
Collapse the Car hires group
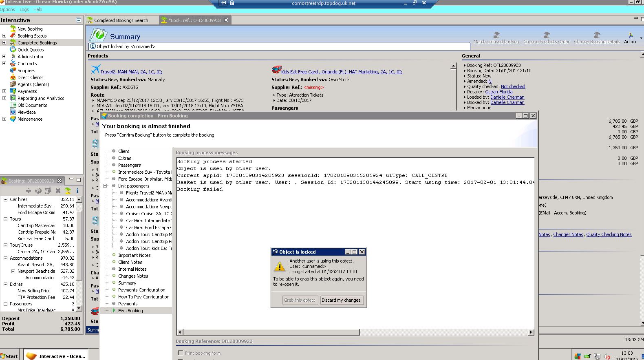click(5, 199)
